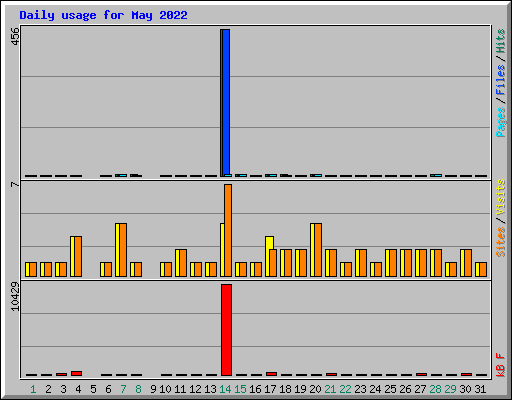Screen dimensions: 512x400
Task: Click the orange sites bar for day 11
Action: (x=183, y=263)
